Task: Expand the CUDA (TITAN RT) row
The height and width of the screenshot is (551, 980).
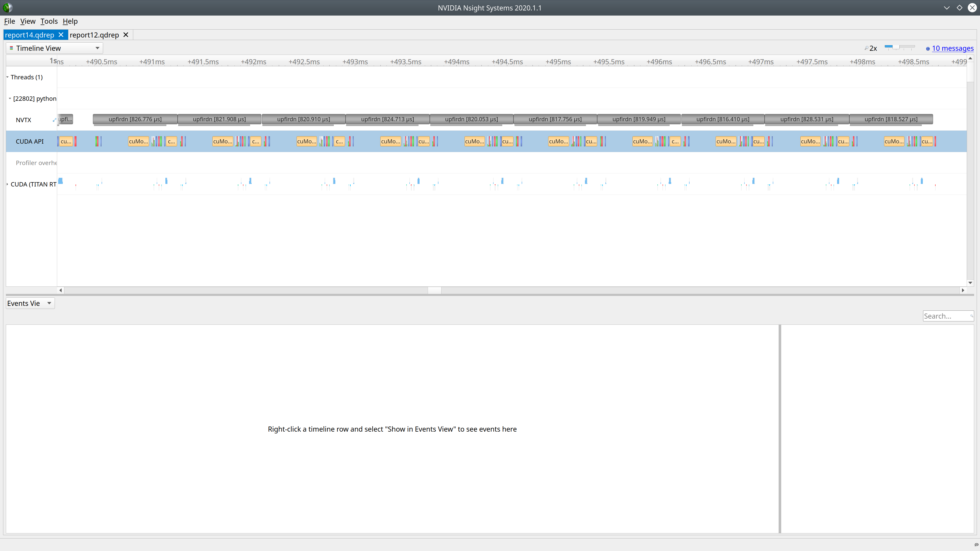Action: 8,184
